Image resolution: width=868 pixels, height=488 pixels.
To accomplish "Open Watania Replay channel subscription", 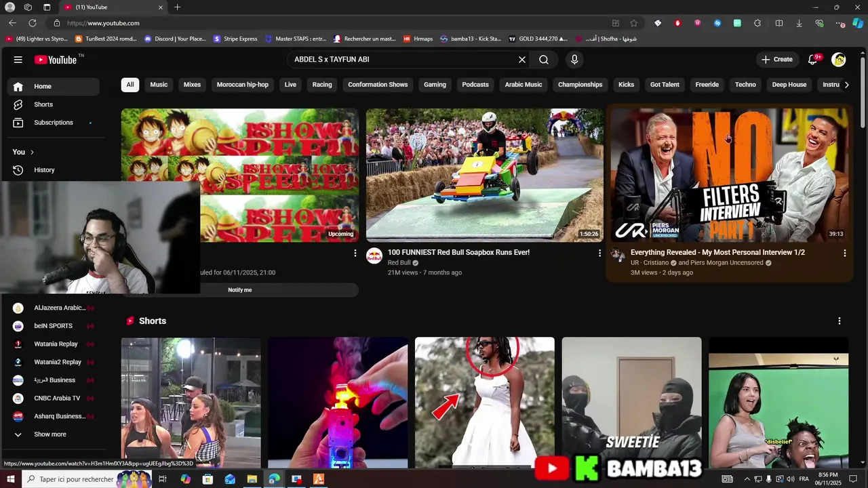I will coord(54,344).
